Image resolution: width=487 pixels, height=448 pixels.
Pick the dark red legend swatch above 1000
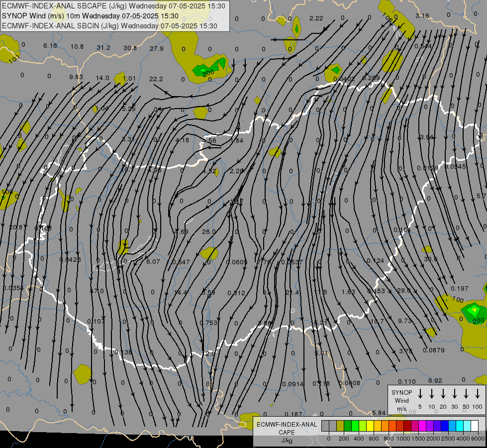pos(407,426)
